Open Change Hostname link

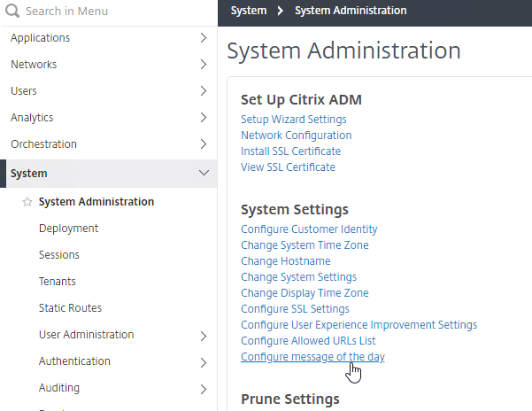pos(286,261)
